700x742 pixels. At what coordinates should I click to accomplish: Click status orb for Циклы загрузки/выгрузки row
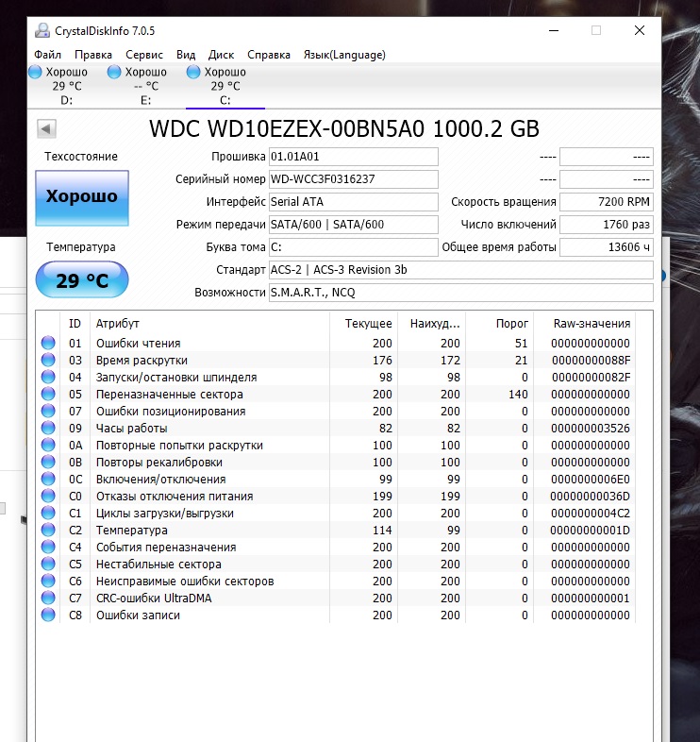point(48,513)
